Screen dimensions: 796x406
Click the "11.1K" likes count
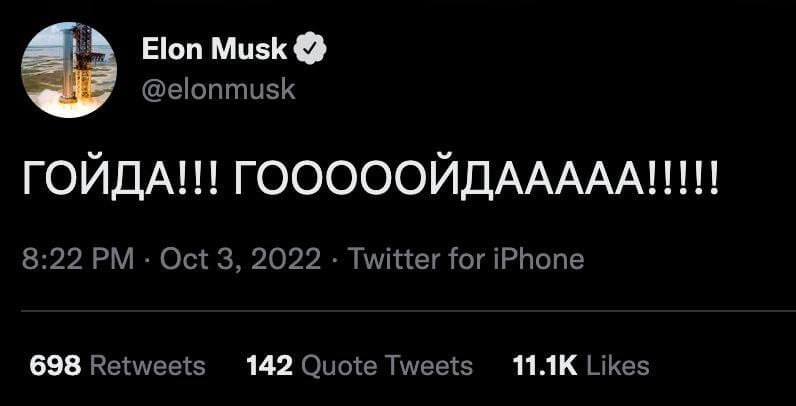point(544,366)
